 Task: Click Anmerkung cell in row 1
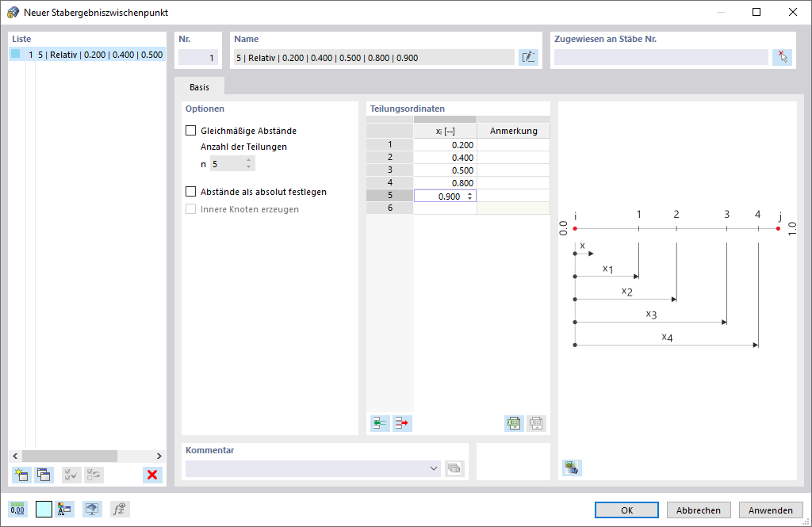(x=513, y=145)
